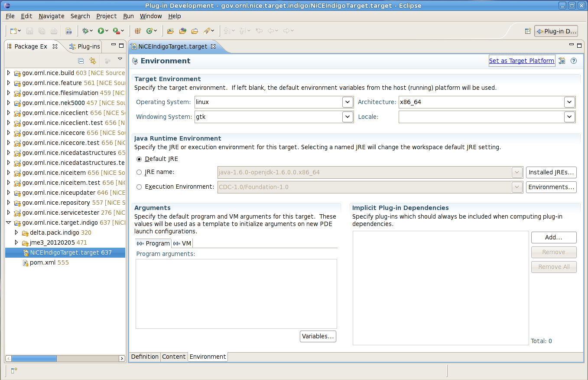Switch to the Definition tab

pyautogui.click(x=145, y=357)
